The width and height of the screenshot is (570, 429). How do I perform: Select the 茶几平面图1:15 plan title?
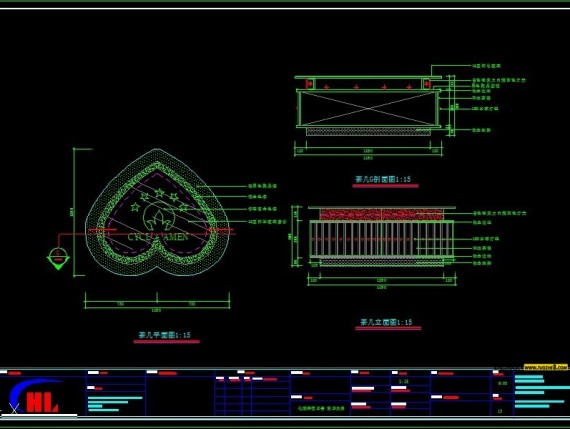click(x=165, y=335)
